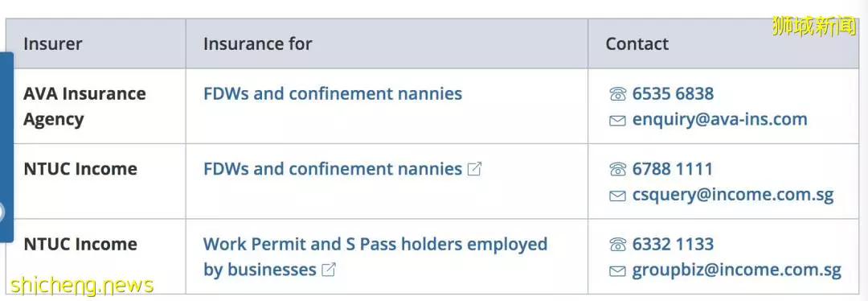This screenshot has height=301, width=868.
Task: Open NTUC Income FDWs and confinement nannies link
Action: pos(333,169)
